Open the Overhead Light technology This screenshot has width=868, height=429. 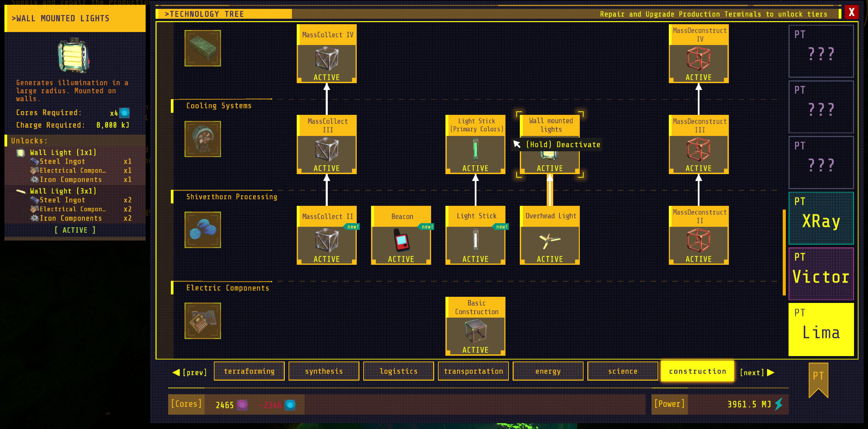click(x=549, y=237)
